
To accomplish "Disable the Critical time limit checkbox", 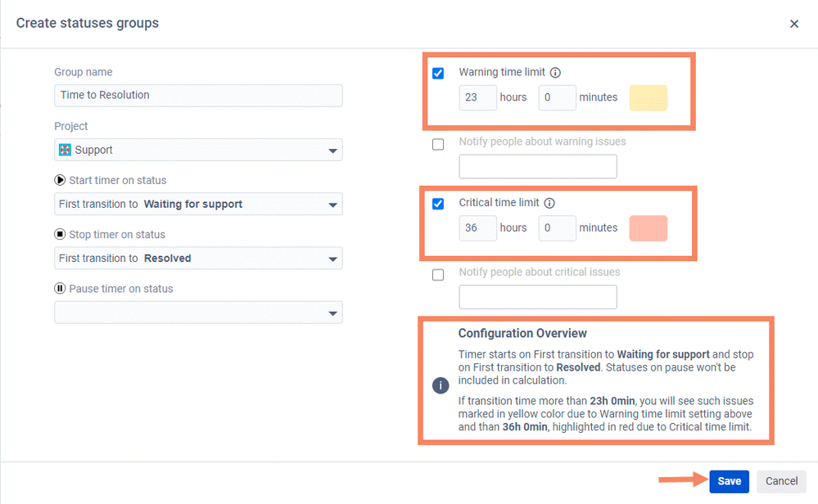I will tap(438, 204).
